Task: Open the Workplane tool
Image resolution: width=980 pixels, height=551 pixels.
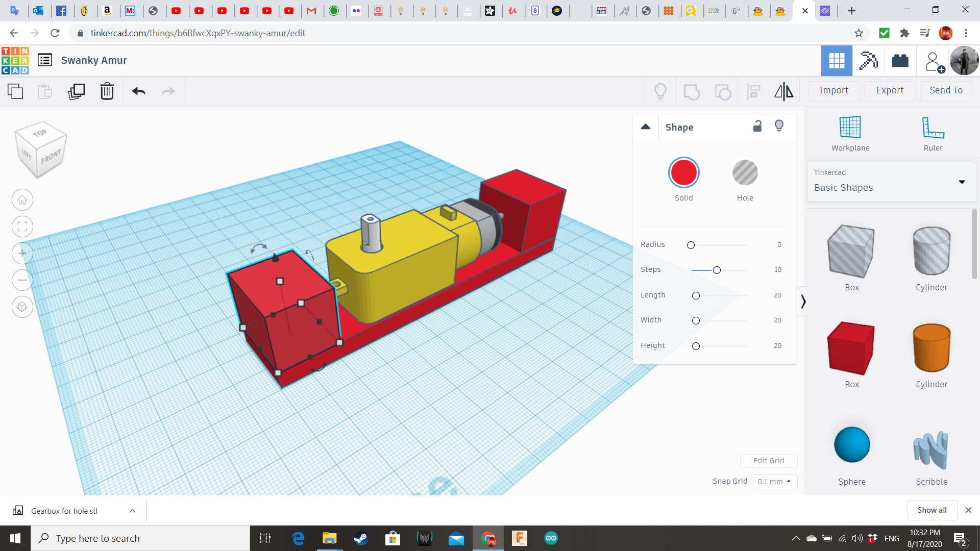Action: tap(850, 133)
